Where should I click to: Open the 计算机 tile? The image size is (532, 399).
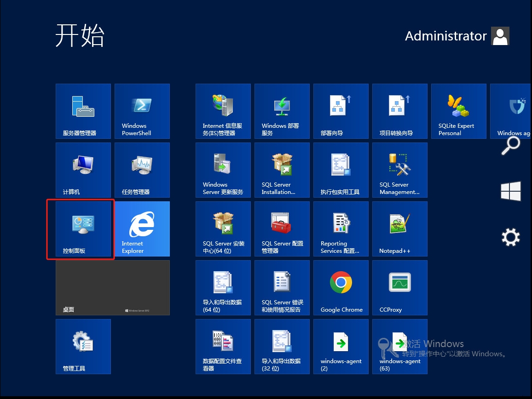point(83,170)
